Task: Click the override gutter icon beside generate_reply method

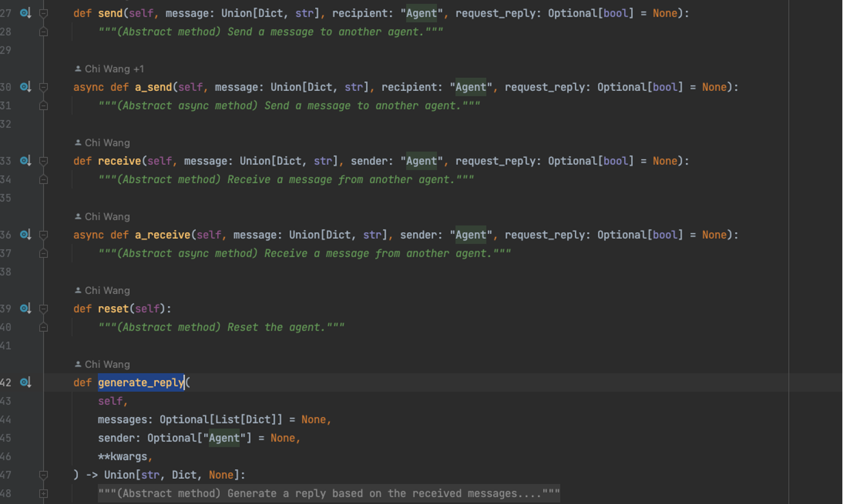Action: (x=25, y=382)
